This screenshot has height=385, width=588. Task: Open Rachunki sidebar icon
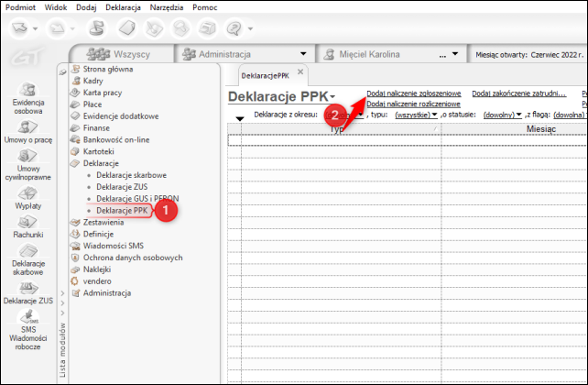28,226
